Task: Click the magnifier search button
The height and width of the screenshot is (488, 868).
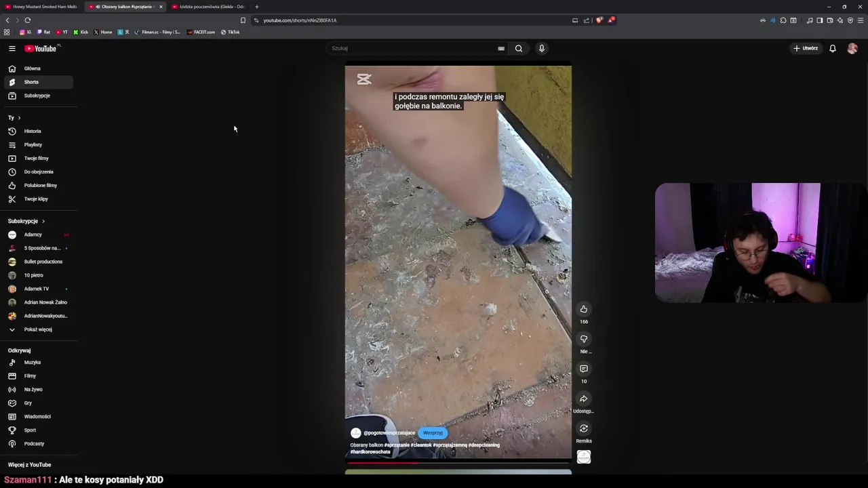Action: [x=519, y=49]
